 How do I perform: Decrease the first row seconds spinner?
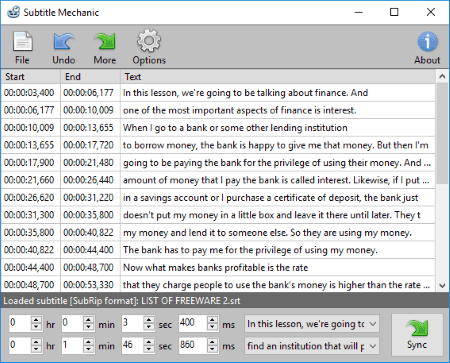[149, 327]
